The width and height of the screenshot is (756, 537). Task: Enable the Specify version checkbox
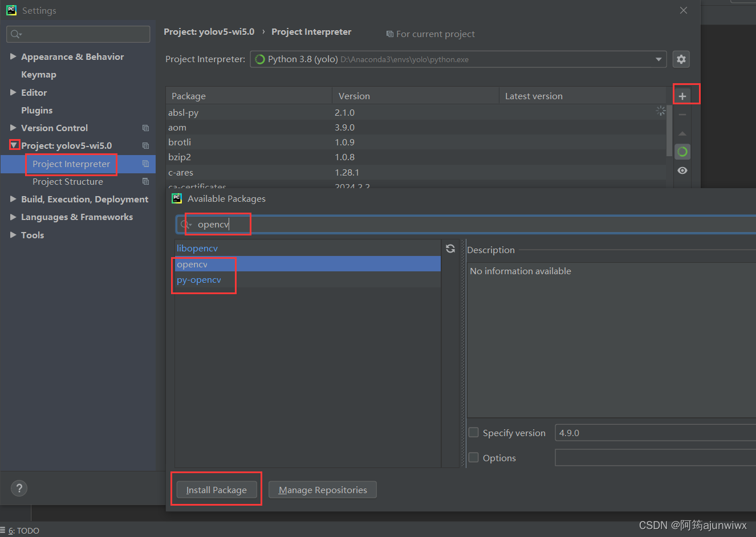pos(473,433)
